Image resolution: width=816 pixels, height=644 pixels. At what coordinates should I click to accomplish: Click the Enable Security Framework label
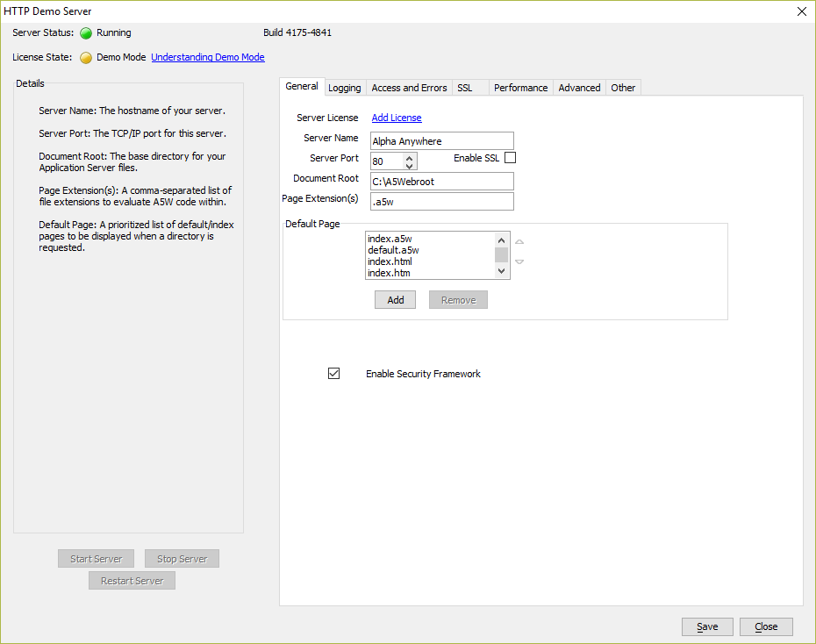click(423, 374)
